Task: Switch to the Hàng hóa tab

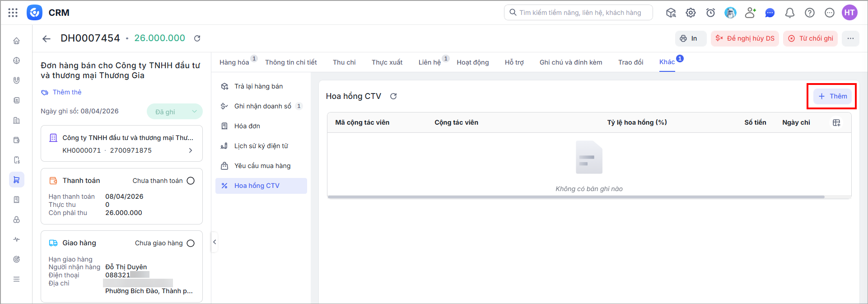Action: [234, 62]
